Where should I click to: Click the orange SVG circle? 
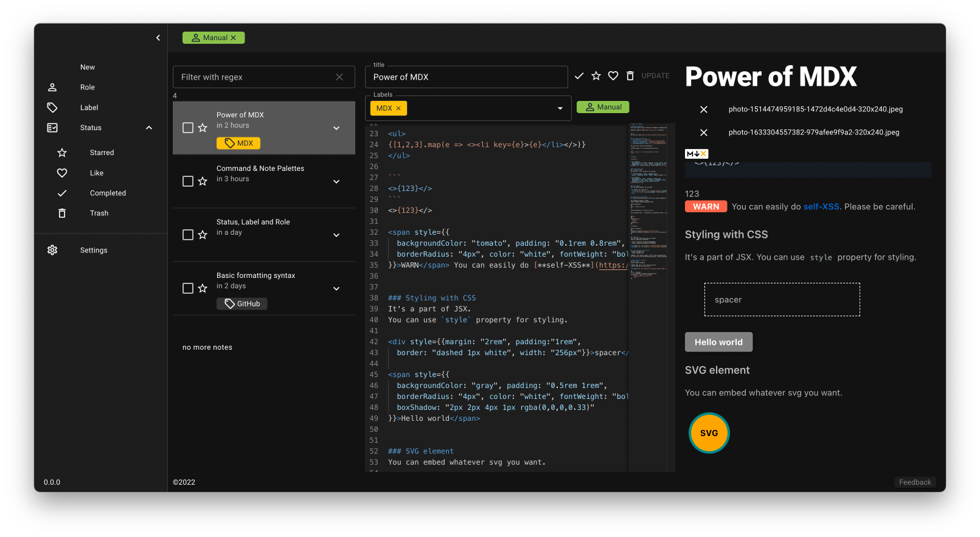click(x=709, y=433)
